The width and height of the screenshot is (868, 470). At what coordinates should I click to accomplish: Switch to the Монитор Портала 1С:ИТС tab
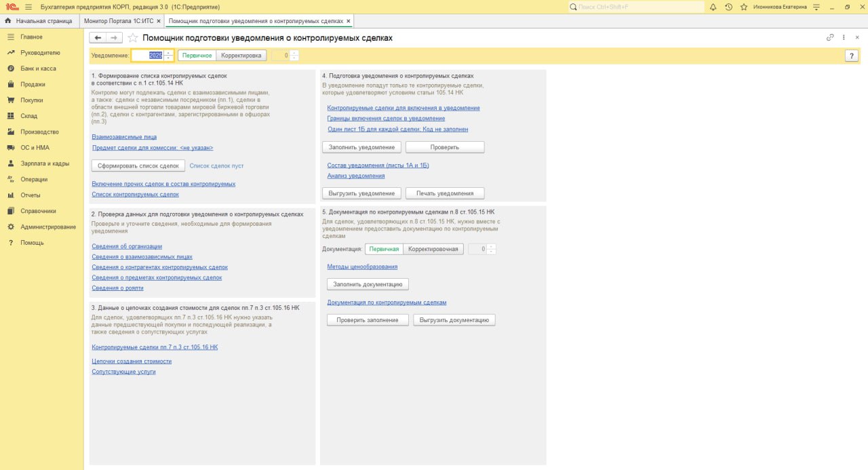119,20
